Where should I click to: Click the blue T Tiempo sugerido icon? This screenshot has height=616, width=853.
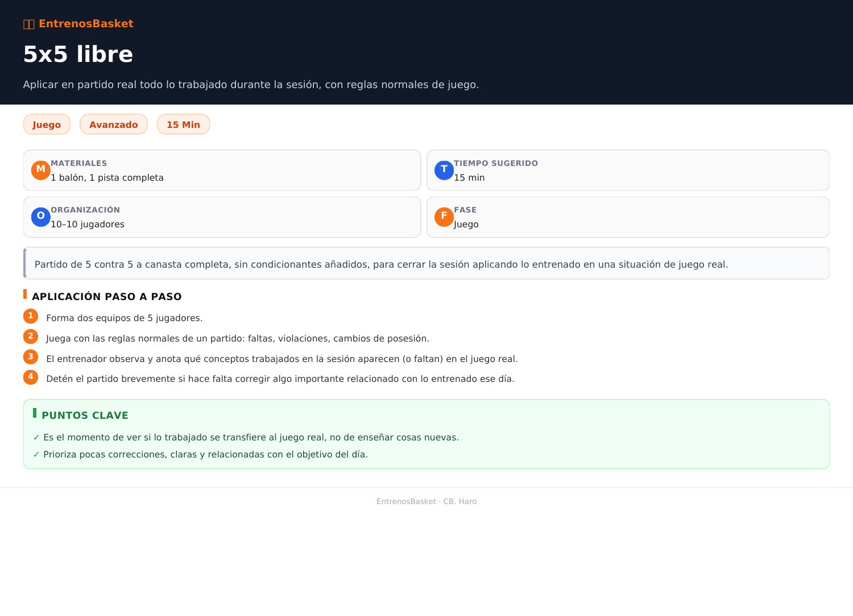[x=444, y=170]
